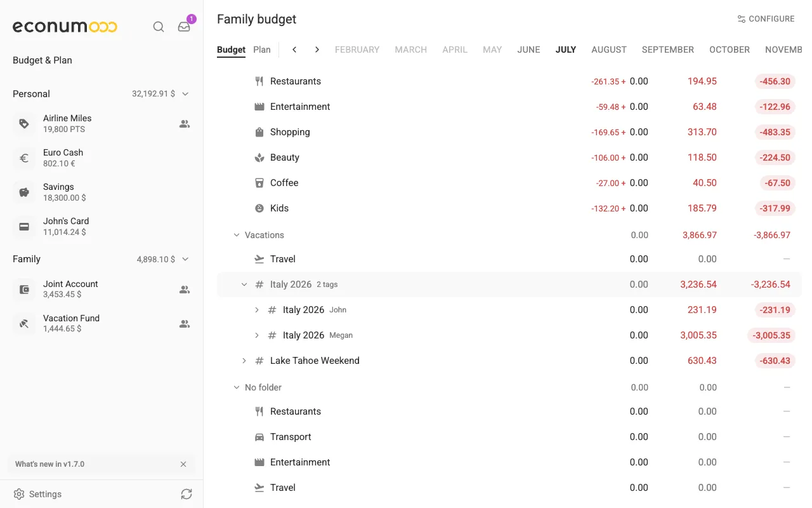Dismiss the What's new in v1.7.0 banner

coord(183,464)
